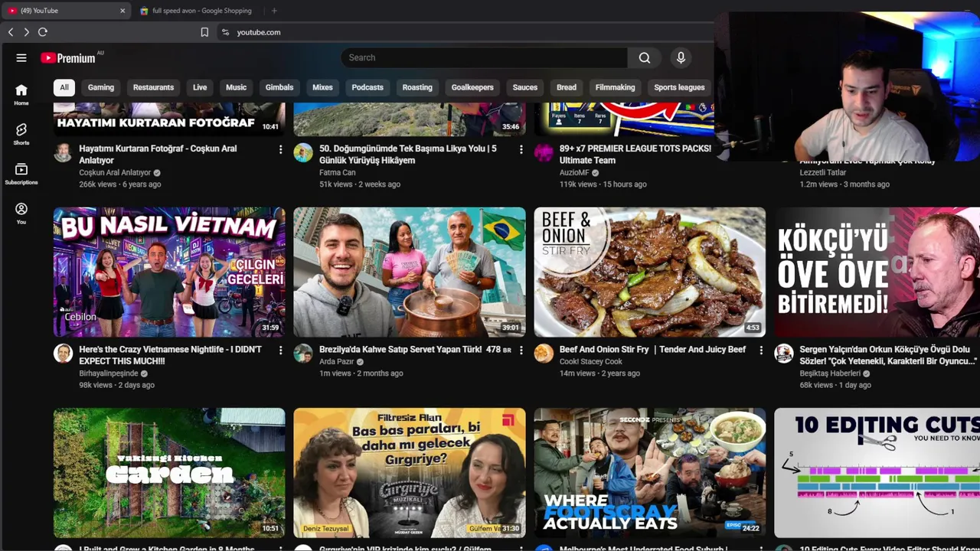Select the Bread filter chip
This screenshot has height=551, width=980.
[567, 87]
